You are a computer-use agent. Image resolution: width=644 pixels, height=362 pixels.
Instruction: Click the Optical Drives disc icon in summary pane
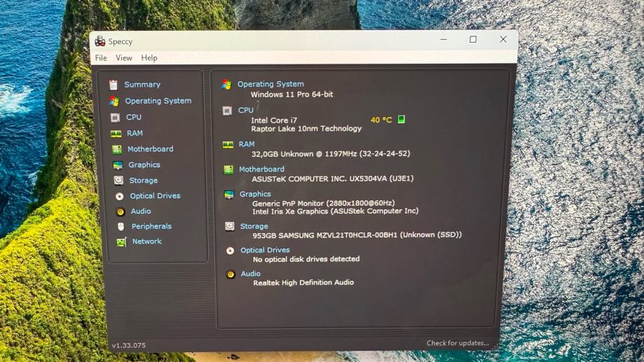230,251
